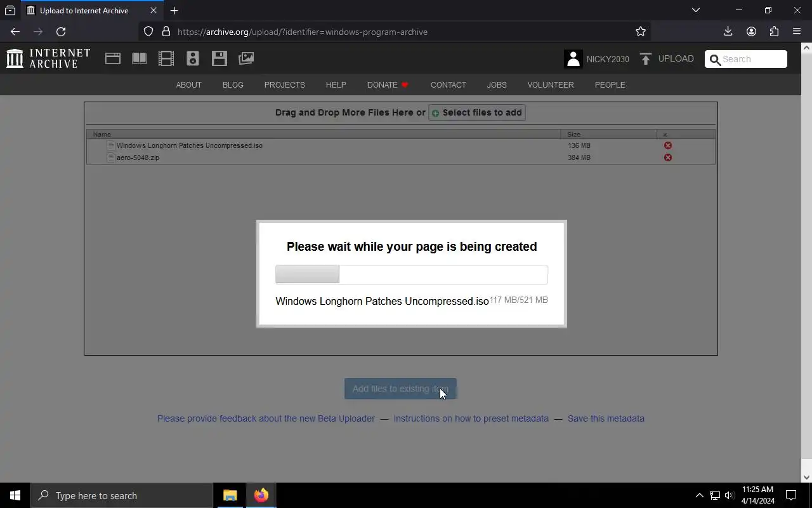The image size is (812, 508).
Task: Open the CONTACT menu item
Action: coord(448,84)
